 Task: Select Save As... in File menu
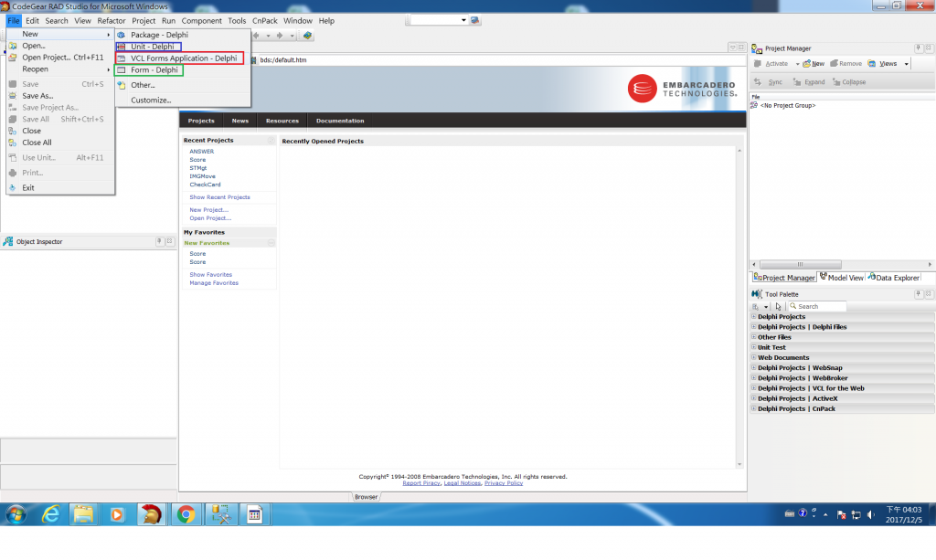60,95
